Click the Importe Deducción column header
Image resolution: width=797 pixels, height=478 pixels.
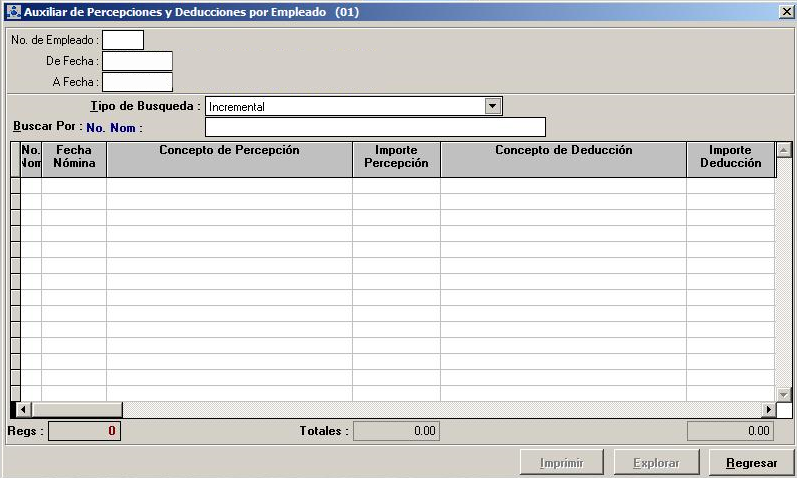(730, 158)
